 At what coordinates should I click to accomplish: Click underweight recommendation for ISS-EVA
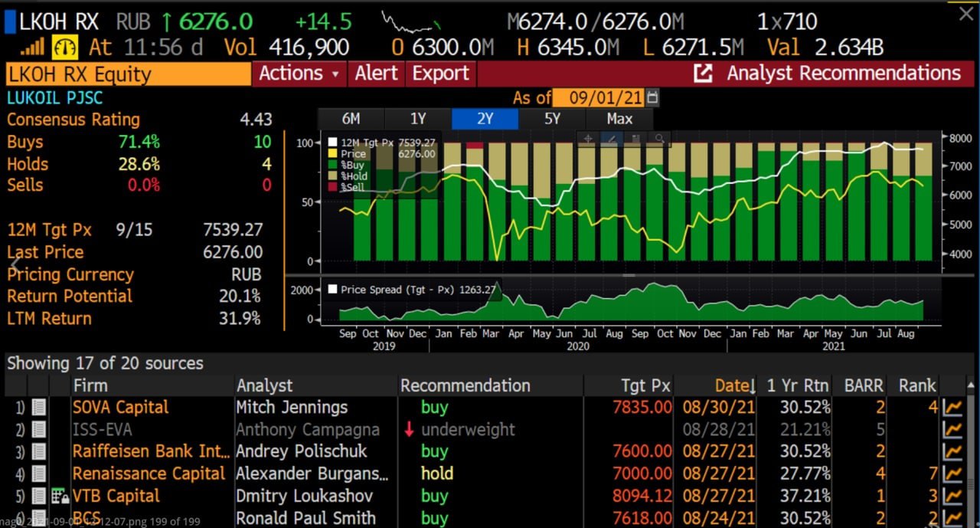click(468, 430)
